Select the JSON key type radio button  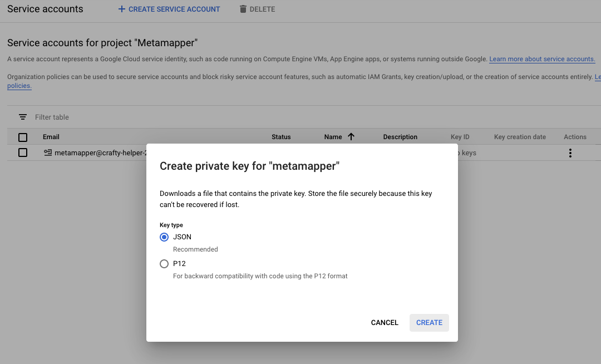coord(164,237)
